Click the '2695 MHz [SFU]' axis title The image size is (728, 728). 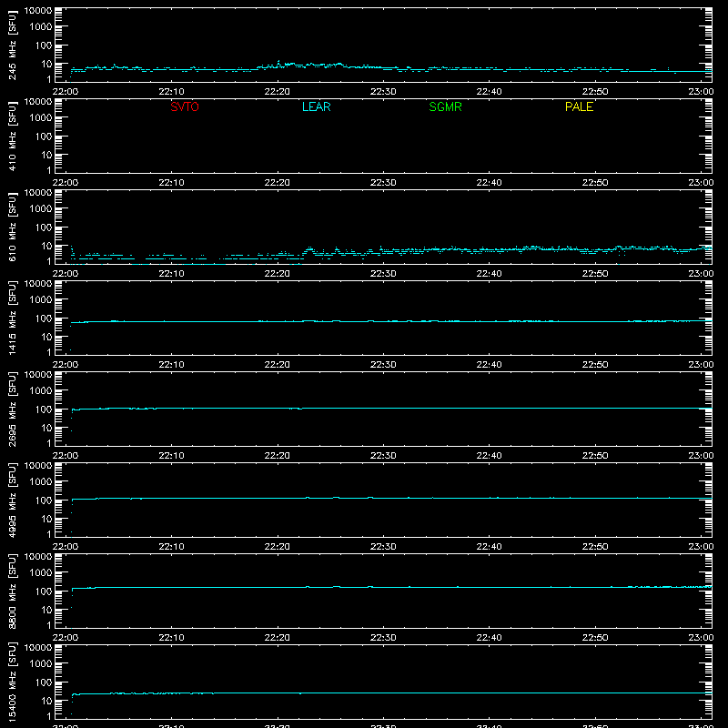(x=12, y=409)
